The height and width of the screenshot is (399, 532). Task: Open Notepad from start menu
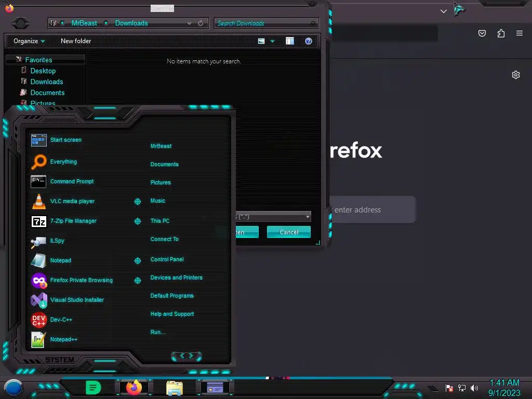pyautogui.click(x=51, y=260)
